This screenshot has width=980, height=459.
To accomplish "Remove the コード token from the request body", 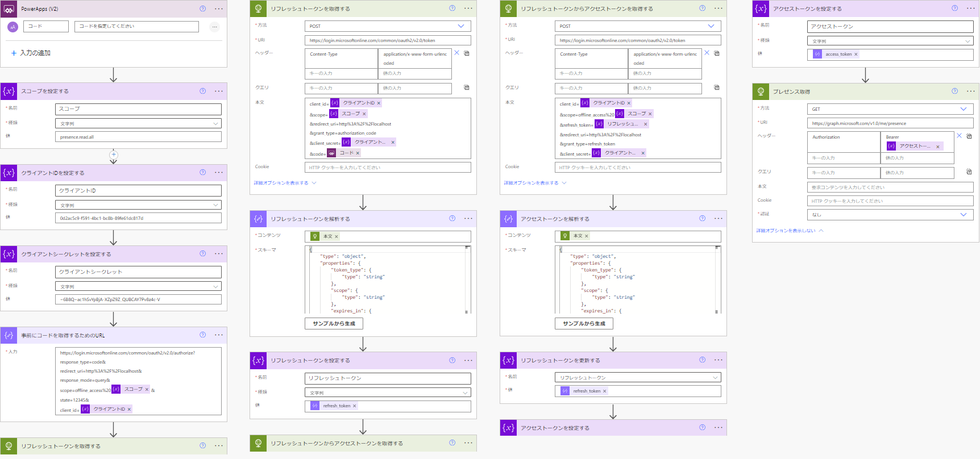I will (x=358, y=153).
